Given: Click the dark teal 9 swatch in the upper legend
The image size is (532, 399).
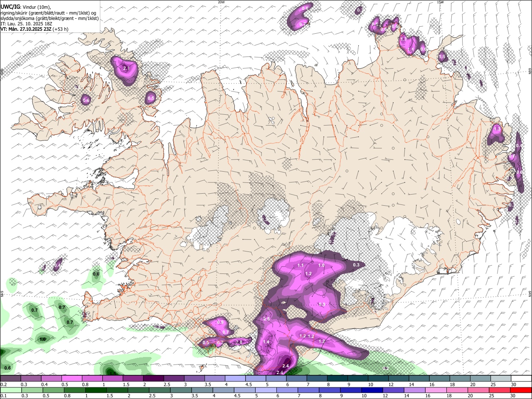Looking at the screenshot, I should click(337, 378).
